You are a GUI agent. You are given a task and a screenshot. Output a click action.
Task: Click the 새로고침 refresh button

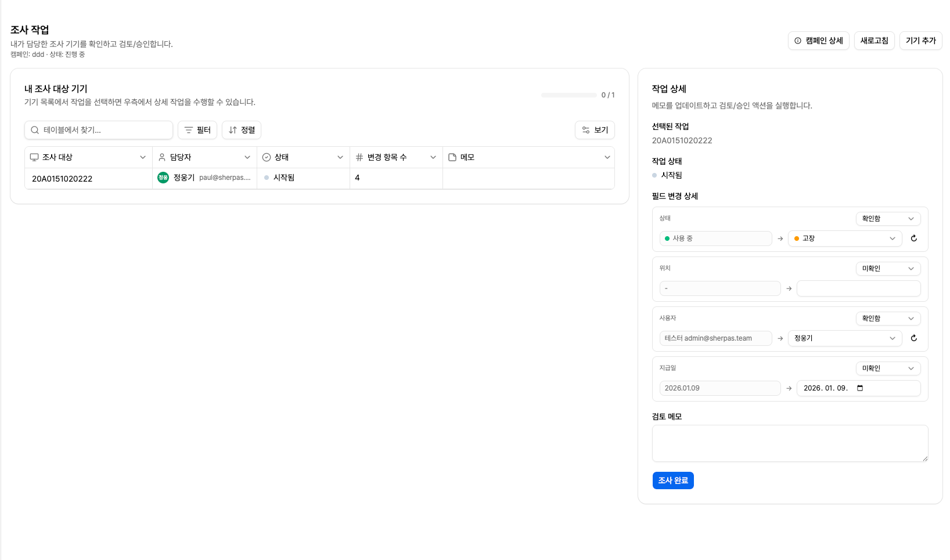(874, 41)
